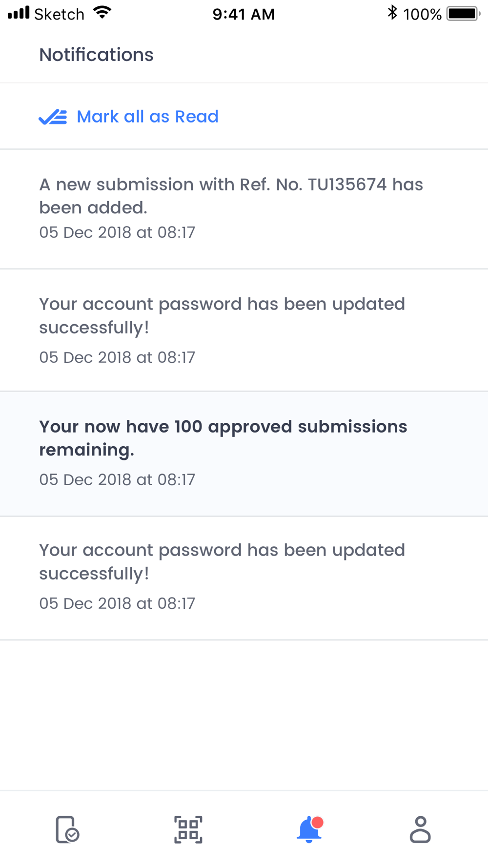Viewport: 488px width, 868px height.
Task: Tap the battery icon in status bar
Action: click(x=463, y=13)
